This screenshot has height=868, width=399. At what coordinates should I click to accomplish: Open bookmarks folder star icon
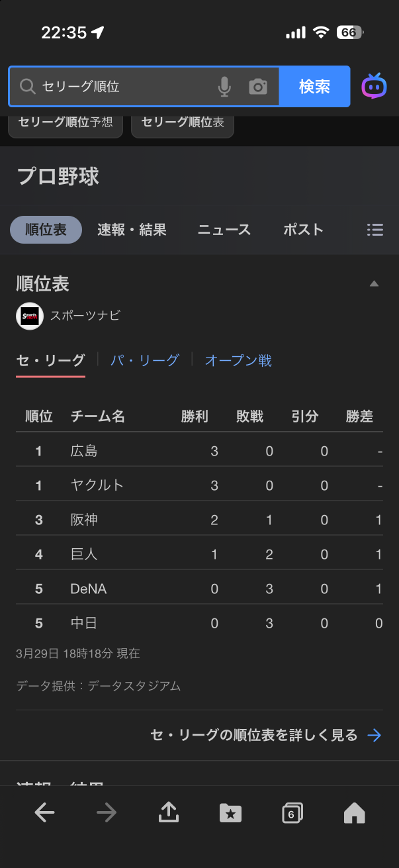pyautogui.click(x=230, y=812)
